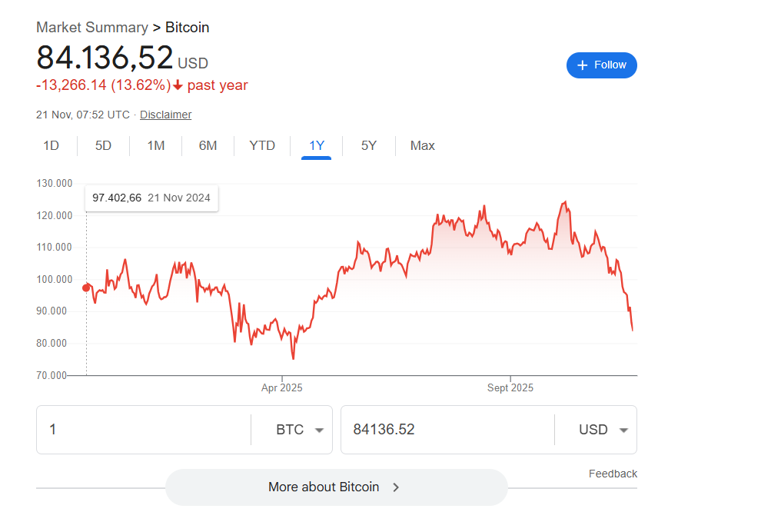Viewport: 771px width, 532px height.
Task: Click the chevron beside More about Bitcoin
Action: [396, 487]
